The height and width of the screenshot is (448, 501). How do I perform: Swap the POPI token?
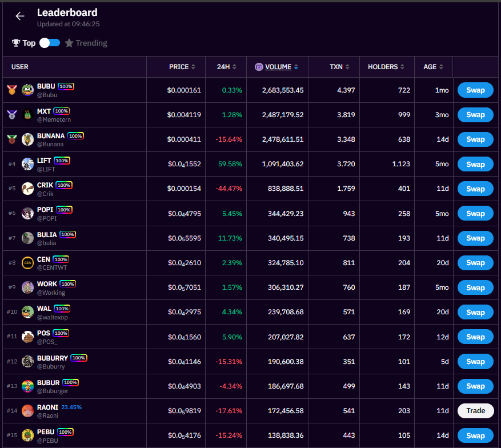(475, 213)
